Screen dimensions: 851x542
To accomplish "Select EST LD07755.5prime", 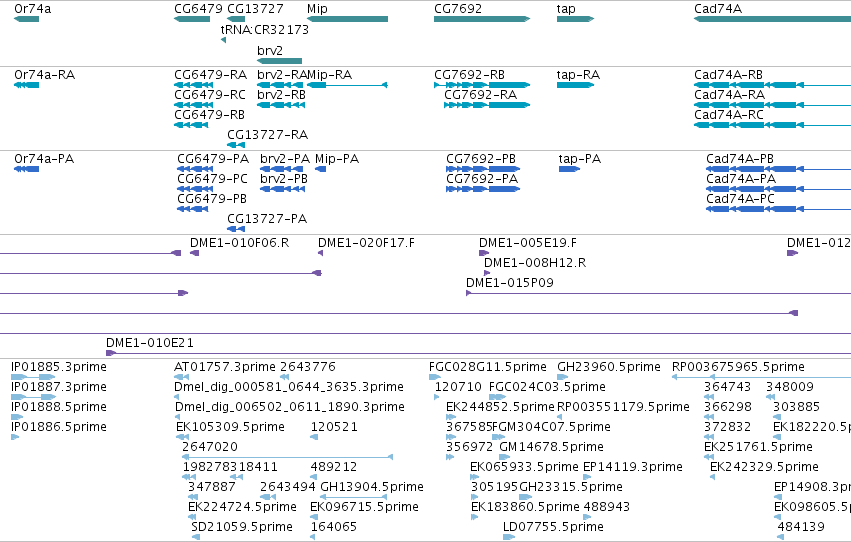I will tap(509, 537).
